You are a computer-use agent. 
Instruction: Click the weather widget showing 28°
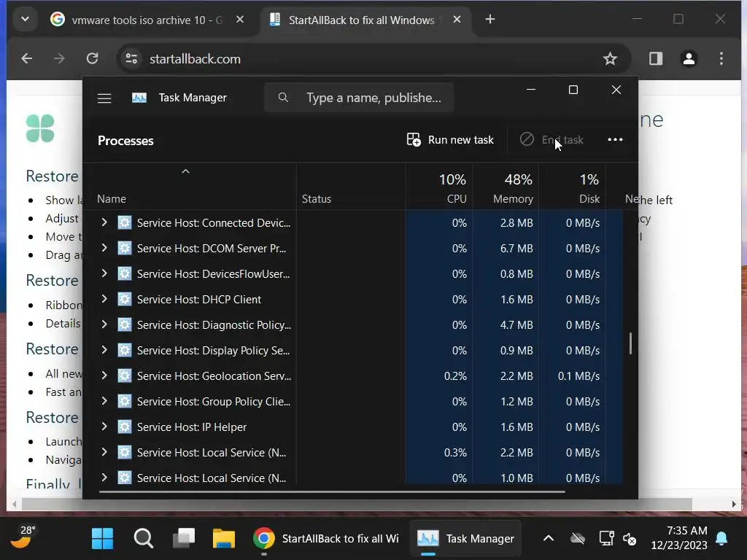(22, 538)
